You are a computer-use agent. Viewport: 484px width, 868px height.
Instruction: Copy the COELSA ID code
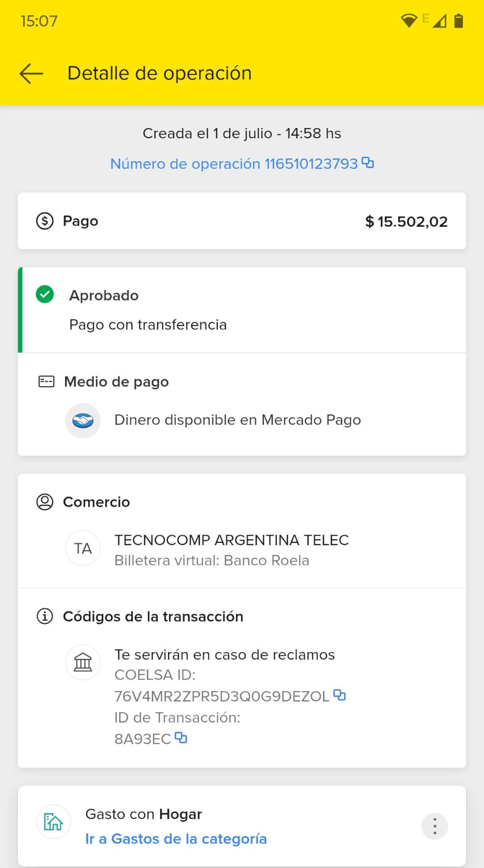(x=340, y=695)
